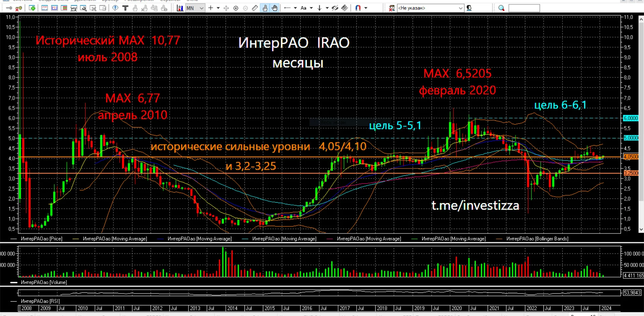Viewport: 644px width, 316px height.
Task: Click the clients with red cross icon
Action: [391, 8]
